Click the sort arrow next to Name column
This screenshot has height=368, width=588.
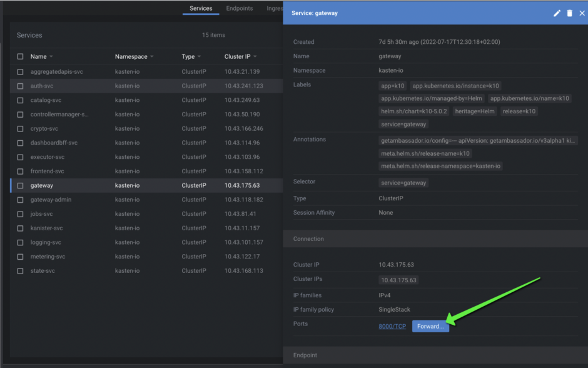(x=51, y=57)
